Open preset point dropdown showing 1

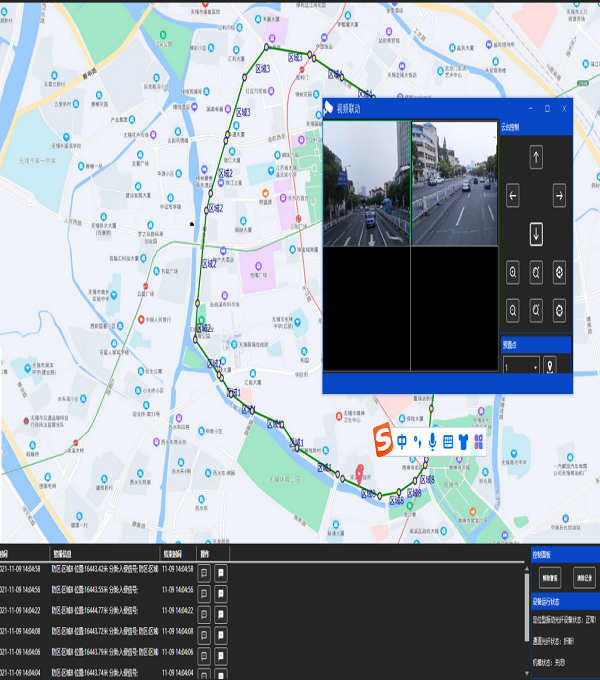pos(521,365)
